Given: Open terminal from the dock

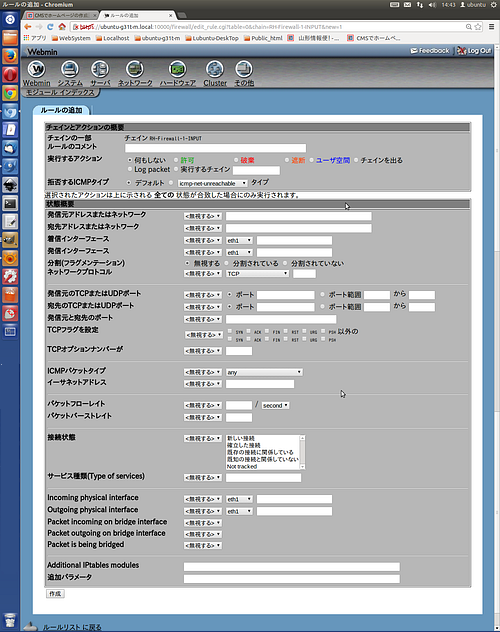Looking at the screenshot, I should (x=10, y=204).
